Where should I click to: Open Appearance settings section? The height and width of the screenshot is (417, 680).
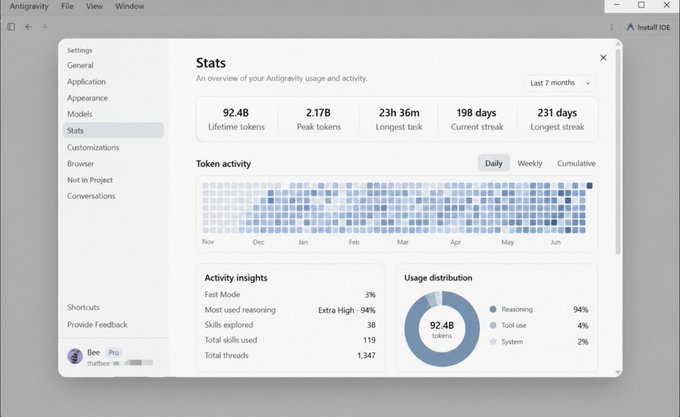coord(87,98)
